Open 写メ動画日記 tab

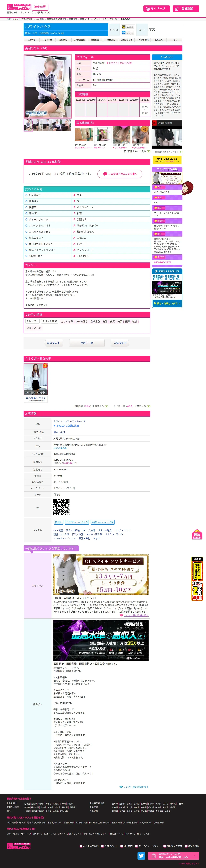pos(79,40)
